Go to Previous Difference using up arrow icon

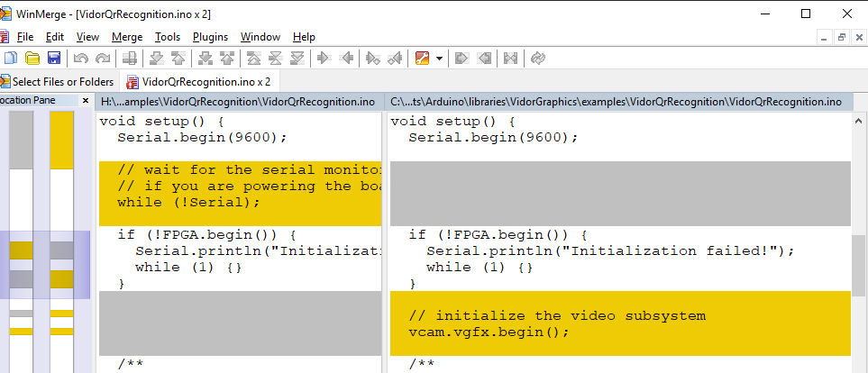[x=178, y=58]
